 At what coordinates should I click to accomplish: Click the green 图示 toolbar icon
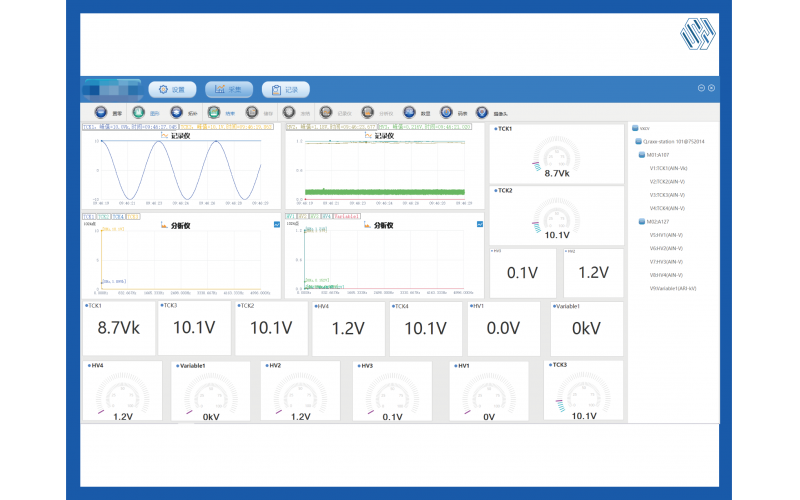click(x=139, y=113)
